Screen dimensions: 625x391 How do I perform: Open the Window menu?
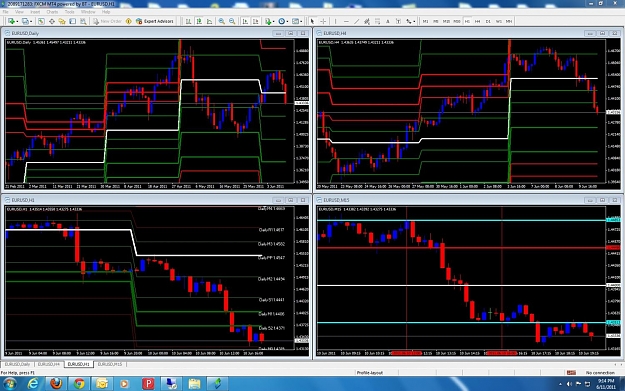click(x=88, y=12)
